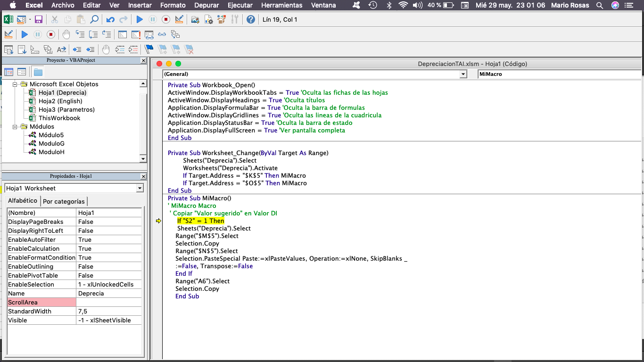Click EnableSelection value xlUnlockedCells
Screen dimensions: 644x362
coord(108,284)
